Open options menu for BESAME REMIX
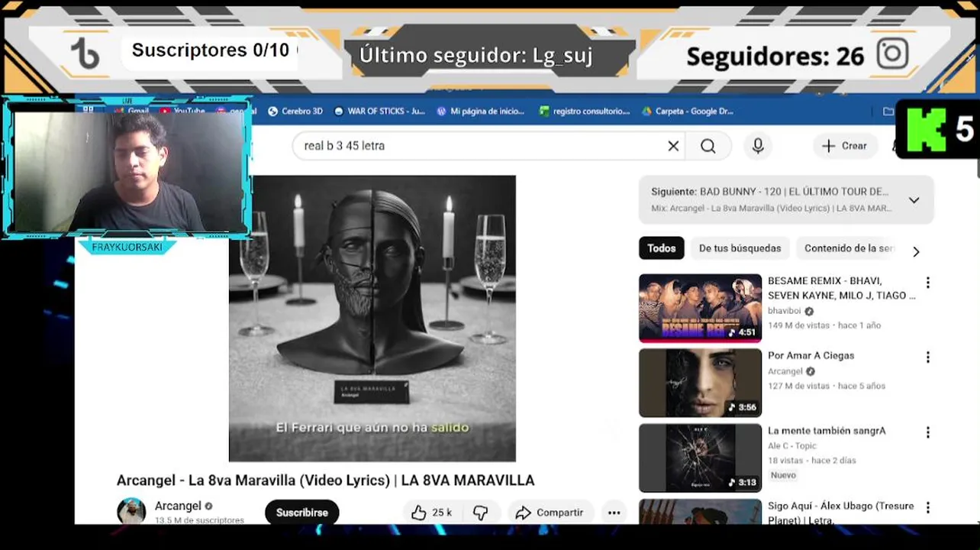This screenshot has height=550, width=980. [928, 283]
